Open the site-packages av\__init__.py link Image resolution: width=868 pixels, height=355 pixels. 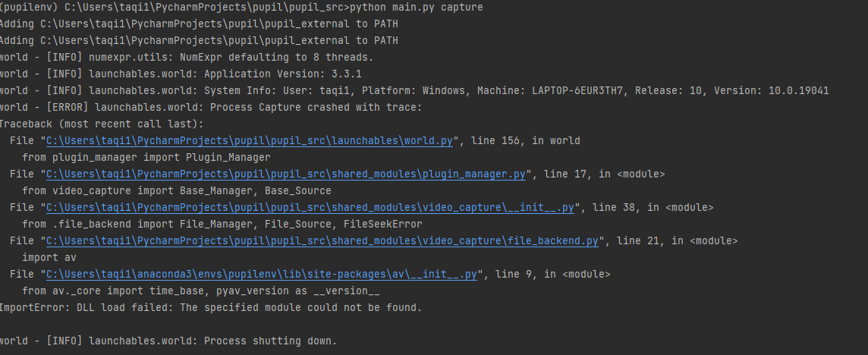coord(261,274)
